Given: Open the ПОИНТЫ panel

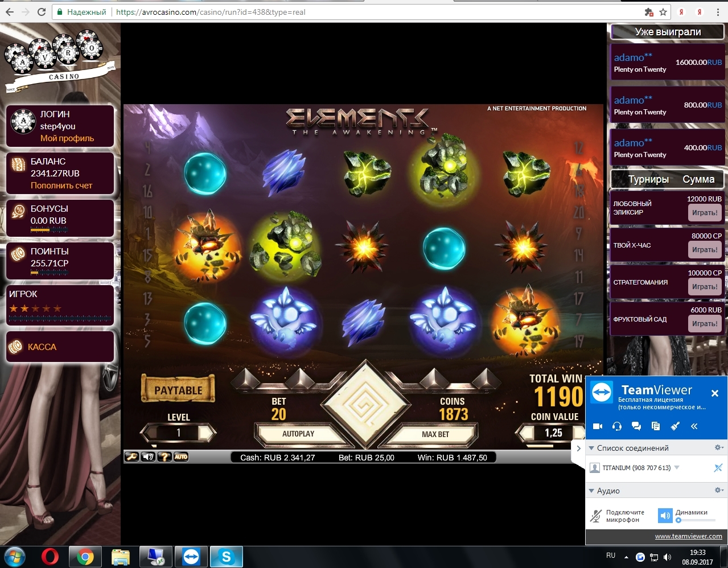Looking at the screenshot, I should tap(60, 261).
